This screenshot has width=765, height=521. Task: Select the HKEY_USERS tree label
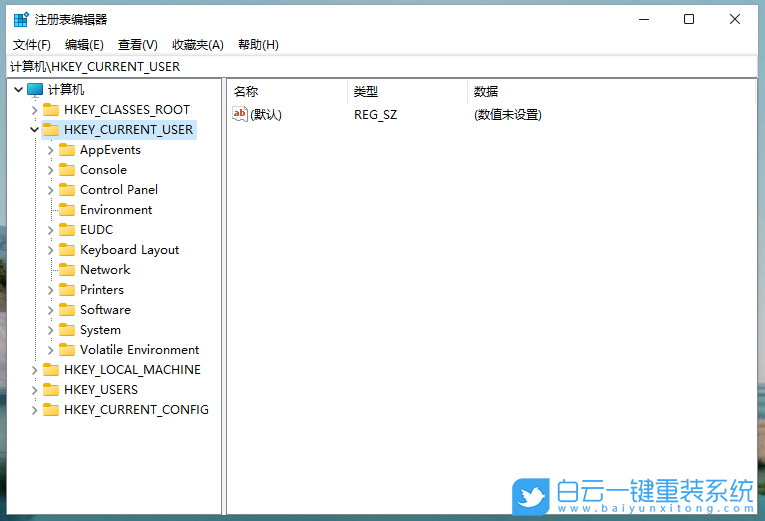[101, 390]
